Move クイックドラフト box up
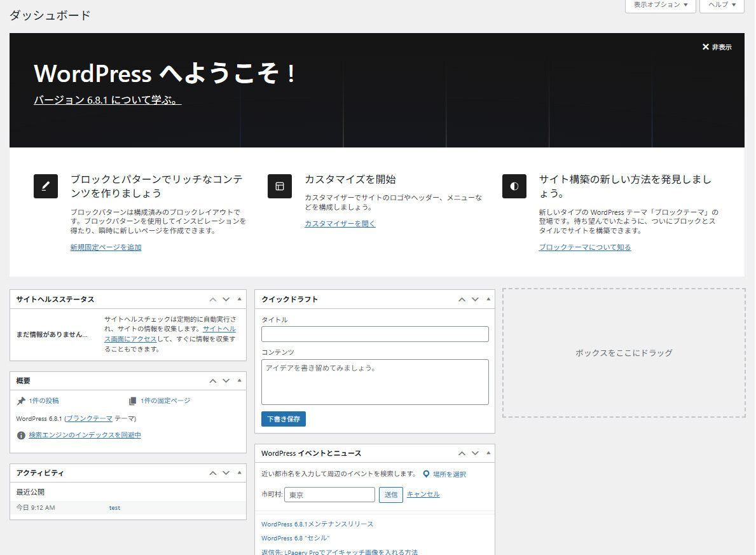The width and height of the screenshot is (756, 555). point(462,299)
